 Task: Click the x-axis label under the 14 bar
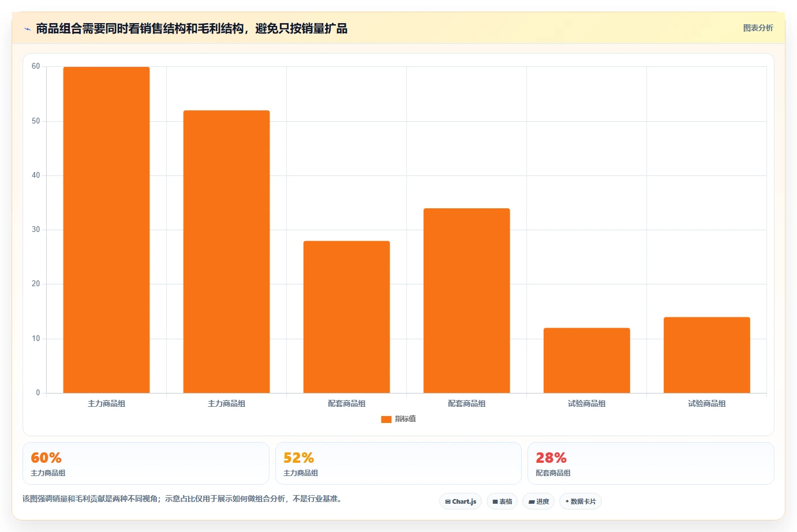[x=706, y=403]
